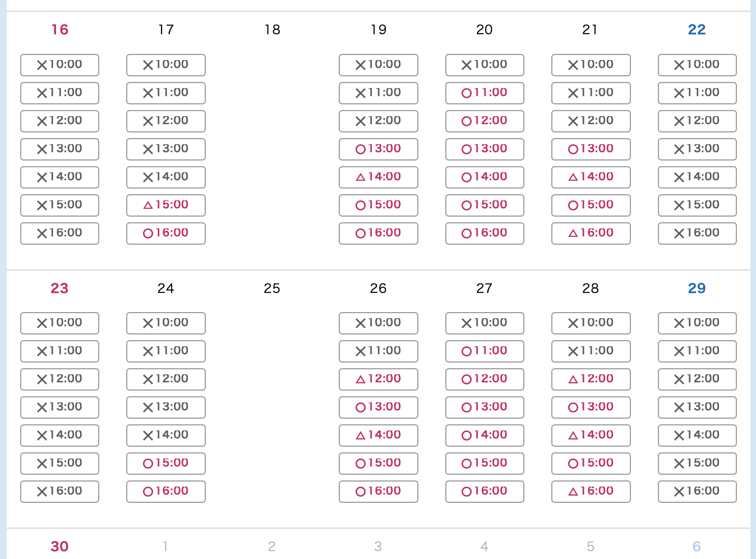Click the unavailable 10:00 slot on the 16th
This screenshot has height=559, width=756.
(59, 65)
